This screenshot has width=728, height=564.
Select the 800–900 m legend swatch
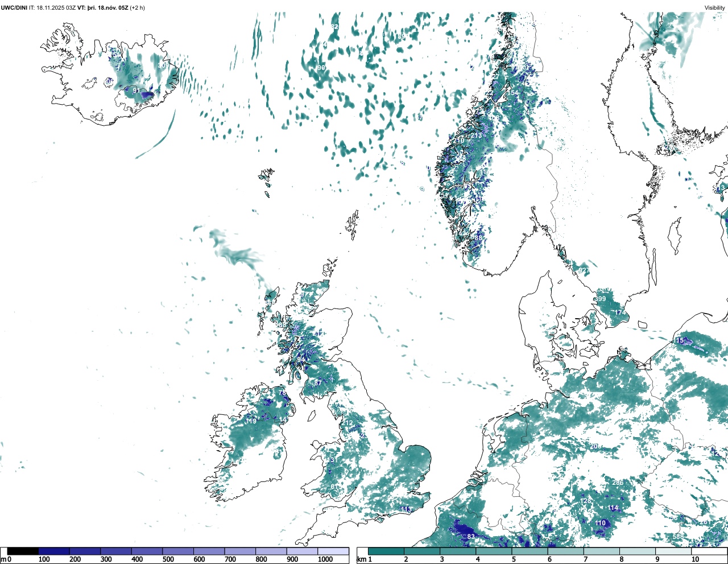(271, 551)
